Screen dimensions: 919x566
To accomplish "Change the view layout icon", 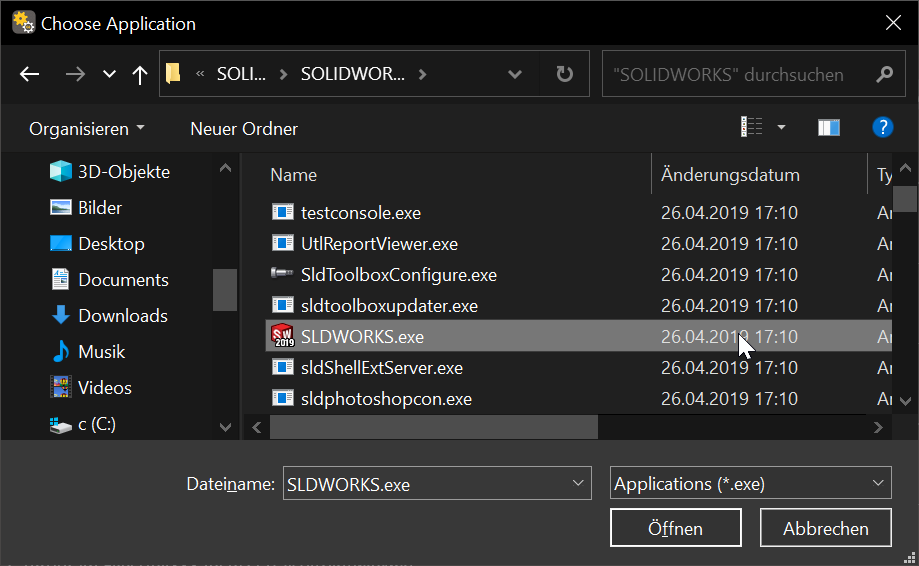I will [751, 127].
